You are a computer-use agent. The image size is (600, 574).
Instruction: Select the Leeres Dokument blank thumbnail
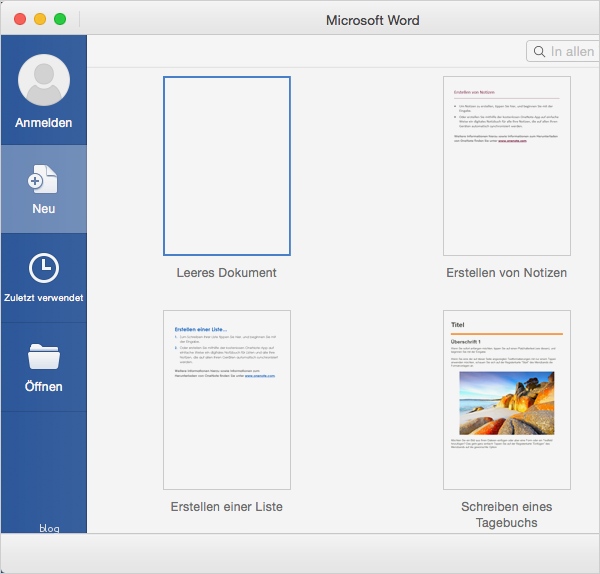(227, 166)
